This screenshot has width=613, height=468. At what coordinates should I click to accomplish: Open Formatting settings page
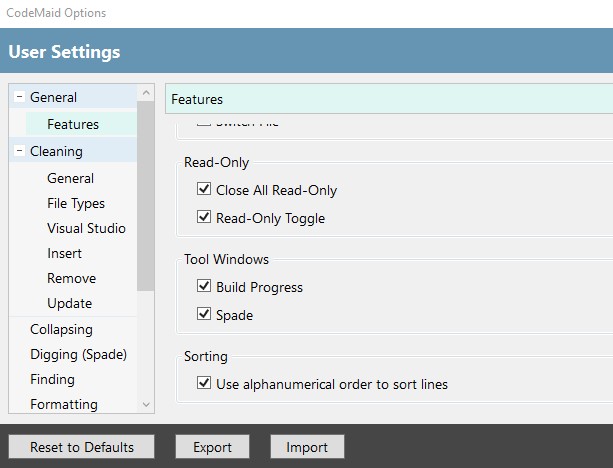point(64,404)
